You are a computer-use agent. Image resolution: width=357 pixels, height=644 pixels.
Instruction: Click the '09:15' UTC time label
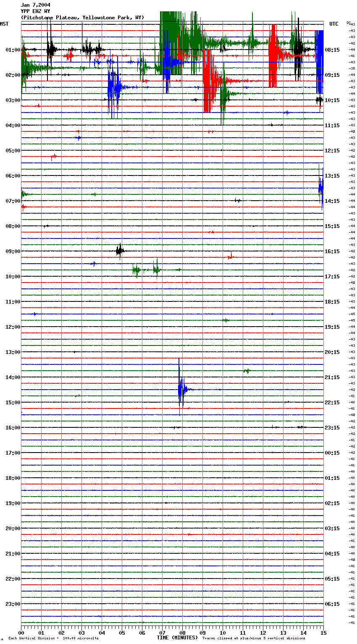click(x=332, y=75)
